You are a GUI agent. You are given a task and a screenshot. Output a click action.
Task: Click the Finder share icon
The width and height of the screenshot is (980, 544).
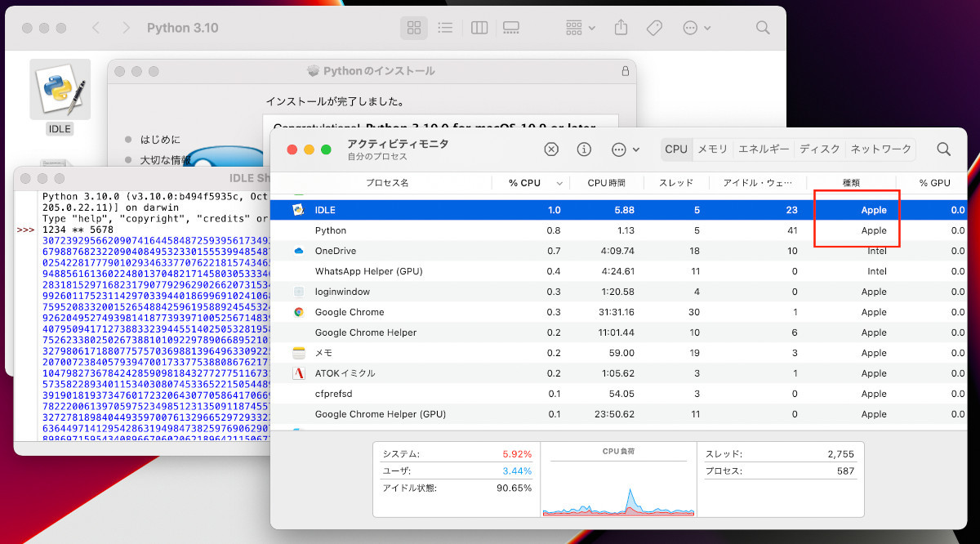(621, 28)
